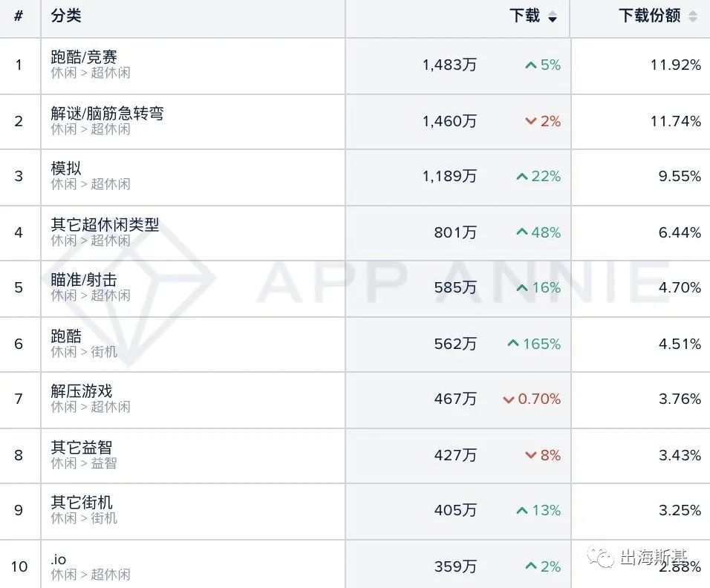Click green up arrow beside 22%
The width and height of the screenshot is (710, 588).
tap(522, 177)
